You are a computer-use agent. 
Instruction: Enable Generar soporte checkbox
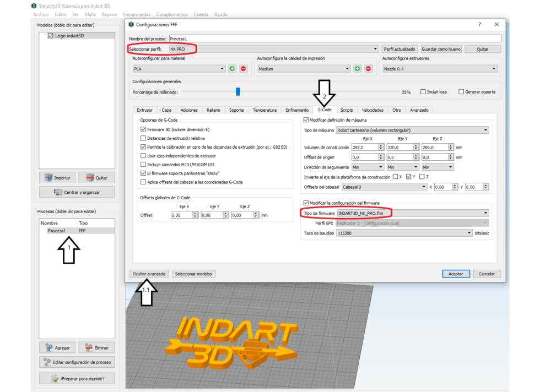click(461, 91)
